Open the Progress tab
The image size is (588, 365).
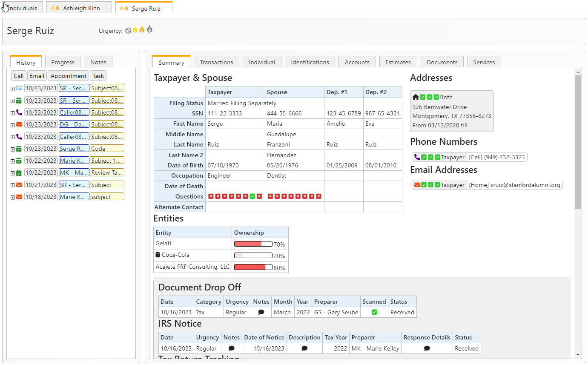[63, 62]
